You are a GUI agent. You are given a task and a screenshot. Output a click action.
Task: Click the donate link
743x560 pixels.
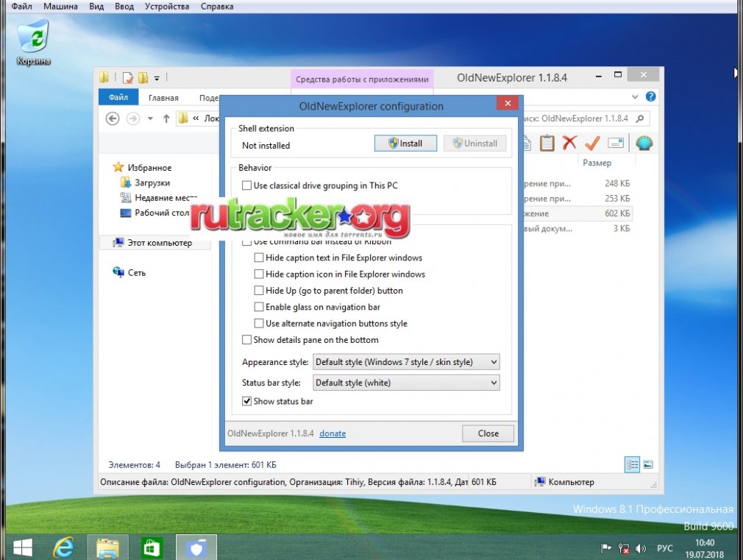tap(333, 433)
